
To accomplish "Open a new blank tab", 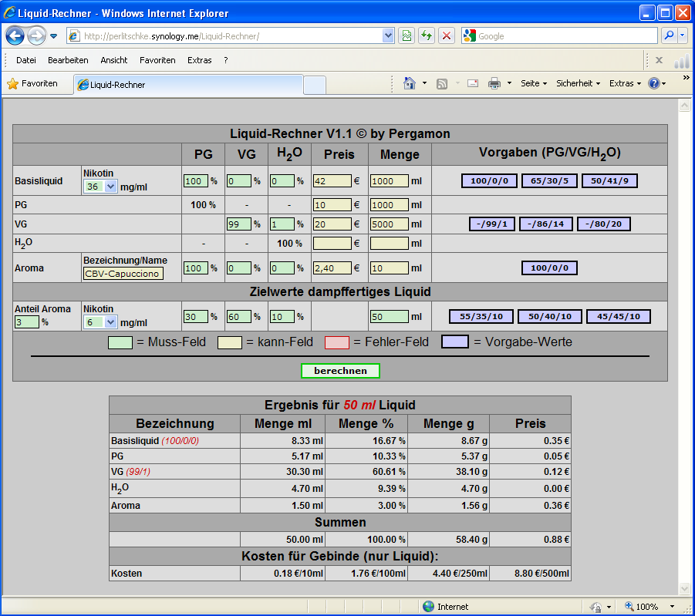I will [x=315, y=85].
